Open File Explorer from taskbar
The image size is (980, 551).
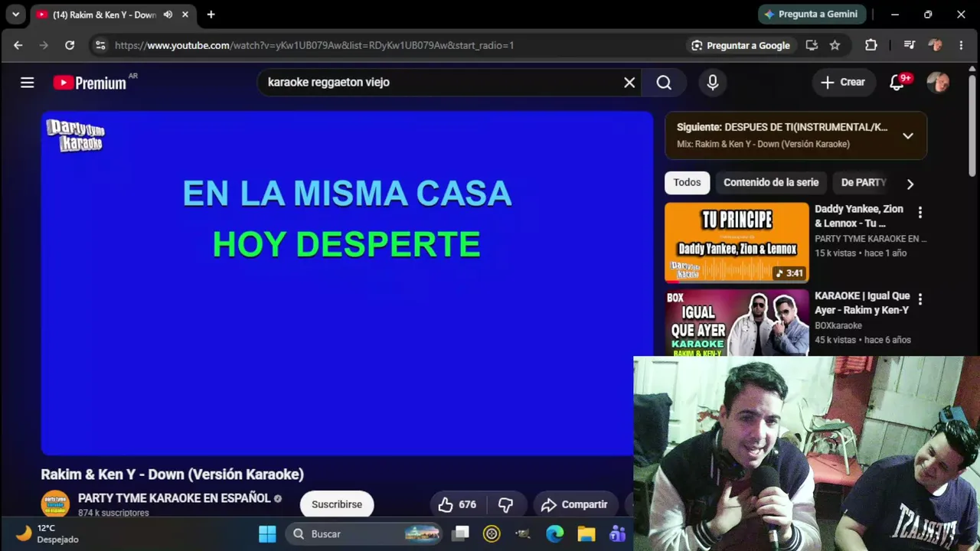tap(586, 534)
